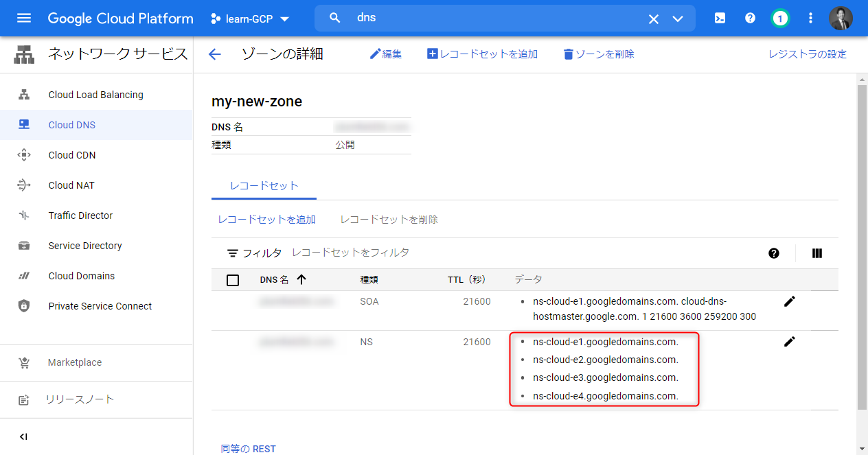This screenshot has width=868, height=455.
Task: Click the フィルタ filter icon
Action: tap(233, 253)
